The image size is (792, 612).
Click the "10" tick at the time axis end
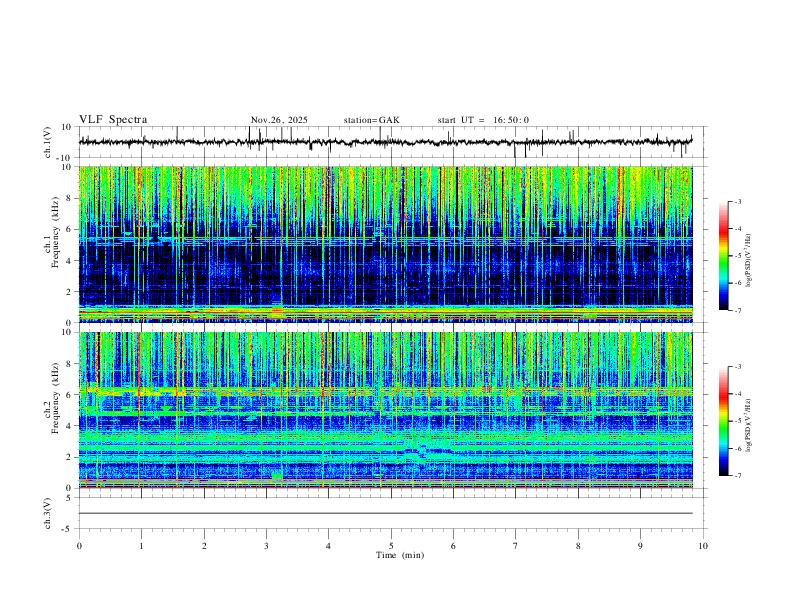[x=703, y=546]
